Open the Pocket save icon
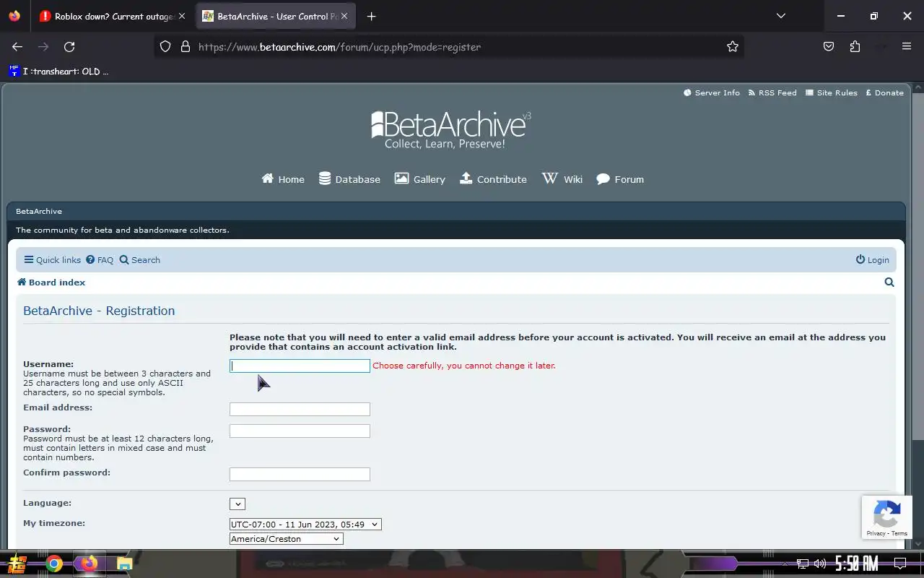This screenshot has height=578, width=924. 829,47
